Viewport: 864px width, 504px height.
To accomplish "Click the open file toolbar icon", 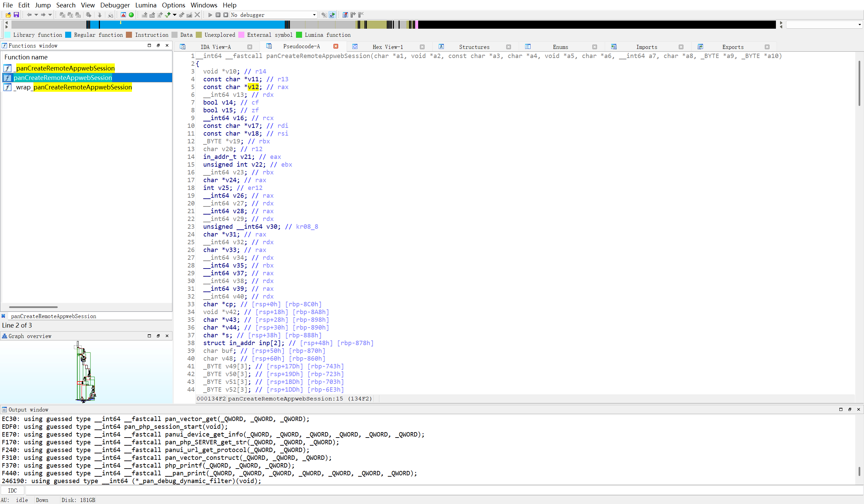I will click(8, 15).
